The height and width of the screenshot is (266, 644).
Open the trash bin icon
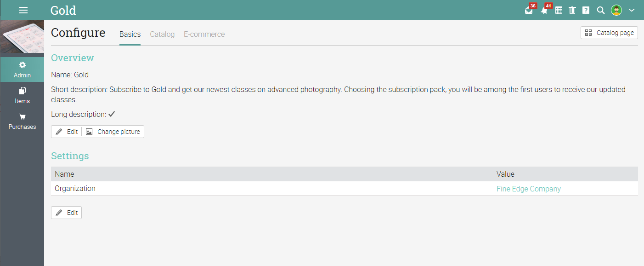572,10
